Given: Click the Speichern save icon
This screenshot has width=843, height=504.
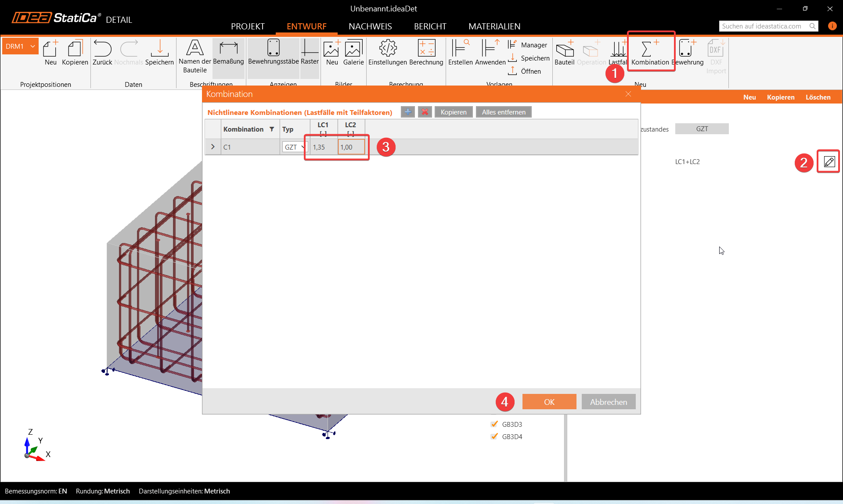Looking at the screenshot, I should pyautogui.click(x=159, y=48).
